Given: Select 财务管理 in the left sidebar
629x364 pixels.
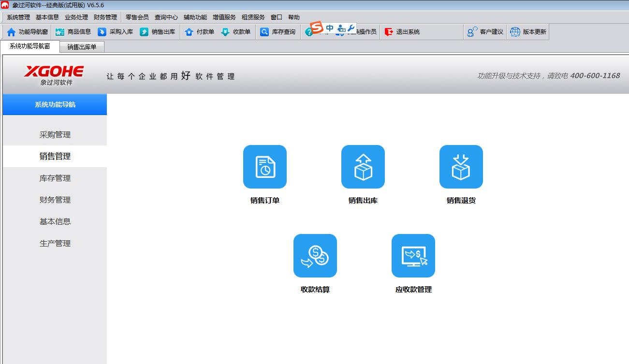Looking at the screenshot, I should [55, 200].
